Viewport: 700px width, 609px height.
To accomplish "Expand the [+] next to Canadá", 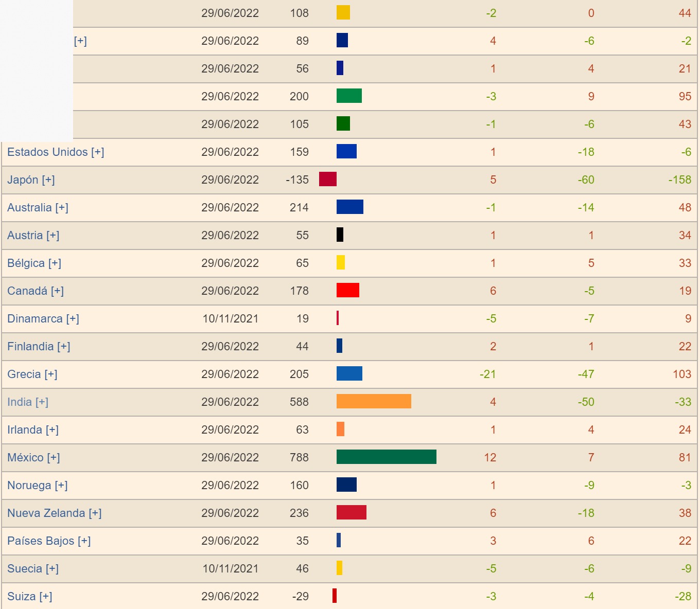I will [58, 291].
